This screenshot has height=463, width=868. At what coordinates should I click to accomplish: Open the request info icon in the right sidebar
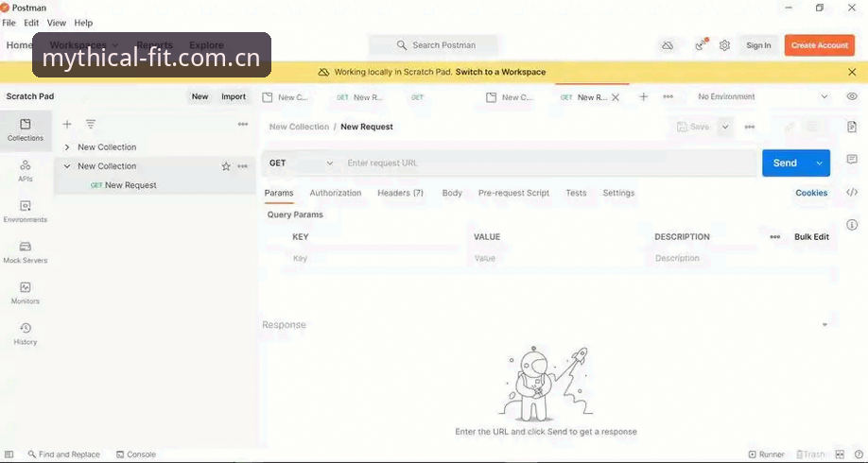[852, 225]
